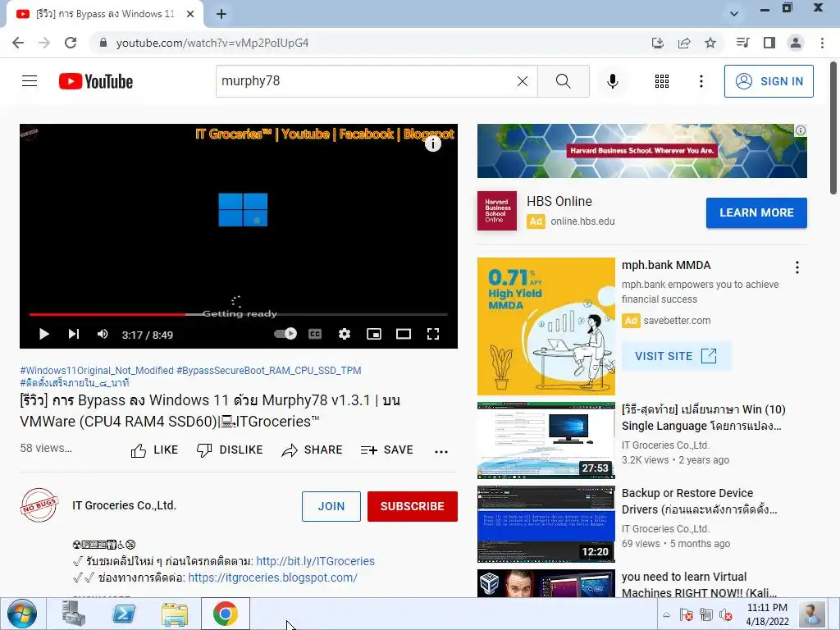
Task: Click the SIGN IN button
Action: 769,81
